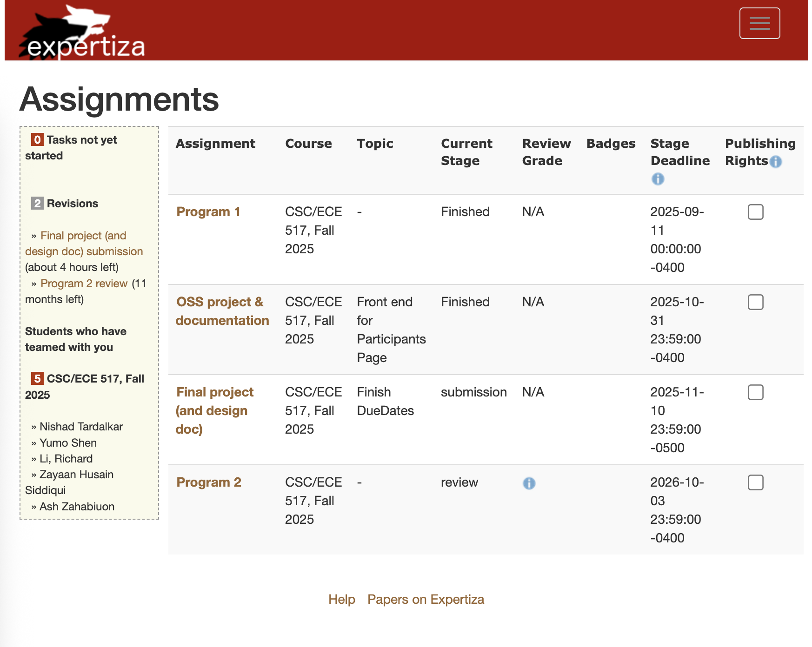This screenshot has height=647, width=812.
Task: Click the Publishing Rights info icon
Action: [x=776, y=162]
